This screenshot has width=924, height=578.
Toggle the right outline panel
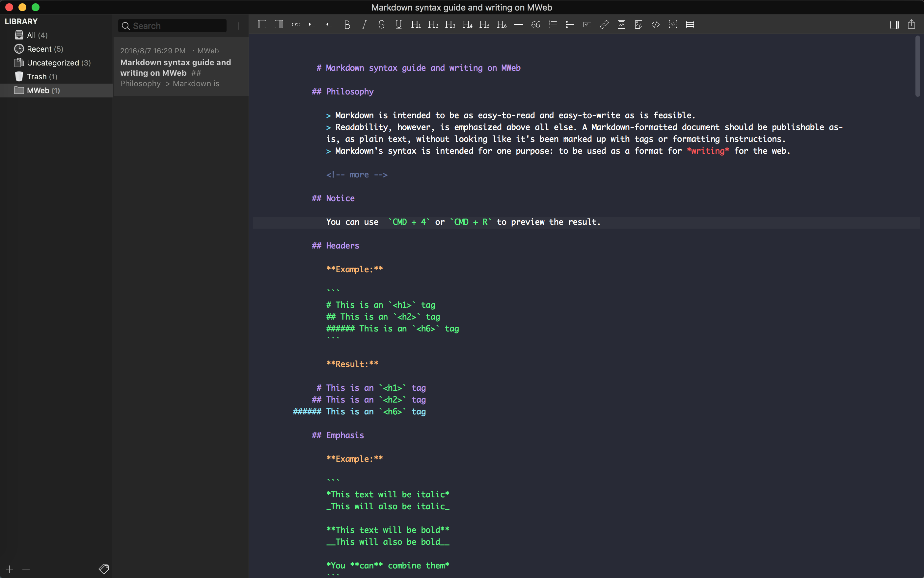(x=894, y=25)
